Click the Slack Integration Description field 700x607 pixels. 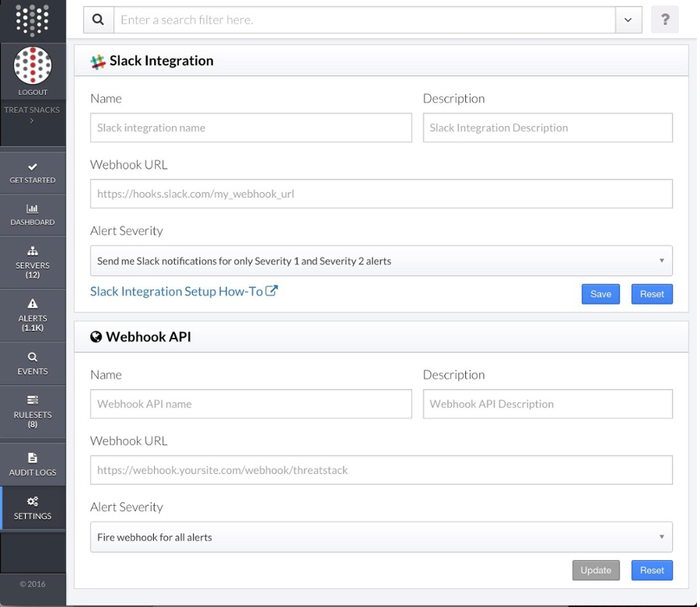coord(548,128)
